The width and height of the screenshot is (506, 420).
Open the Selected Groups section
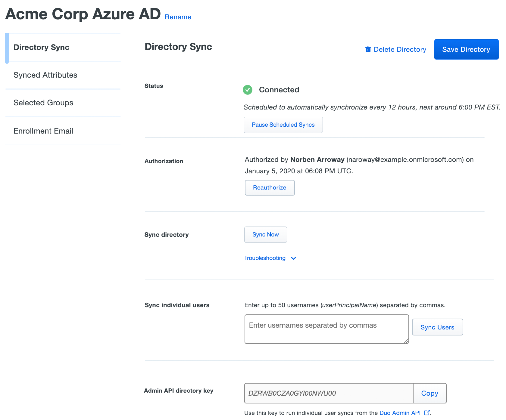coord(43,103)
